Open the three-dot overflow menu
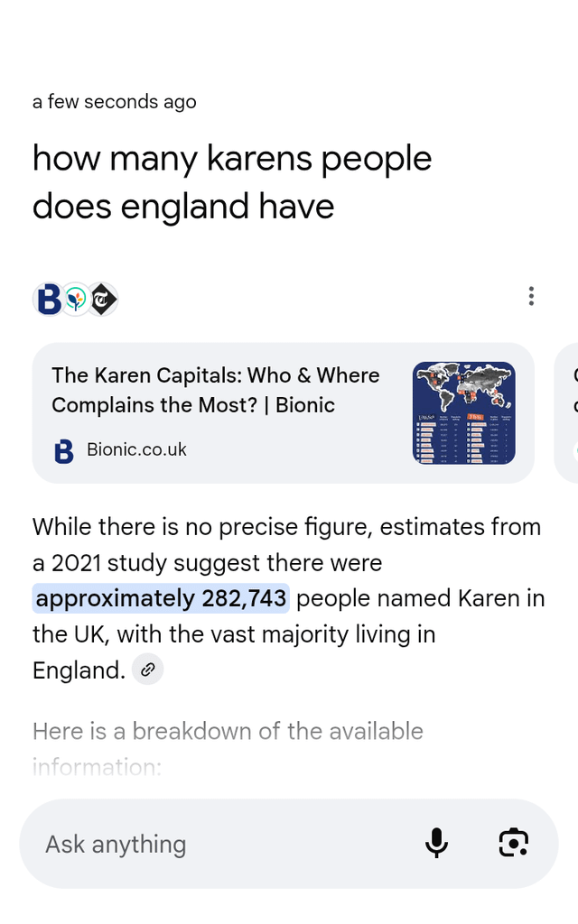 (x=531, y=295)
